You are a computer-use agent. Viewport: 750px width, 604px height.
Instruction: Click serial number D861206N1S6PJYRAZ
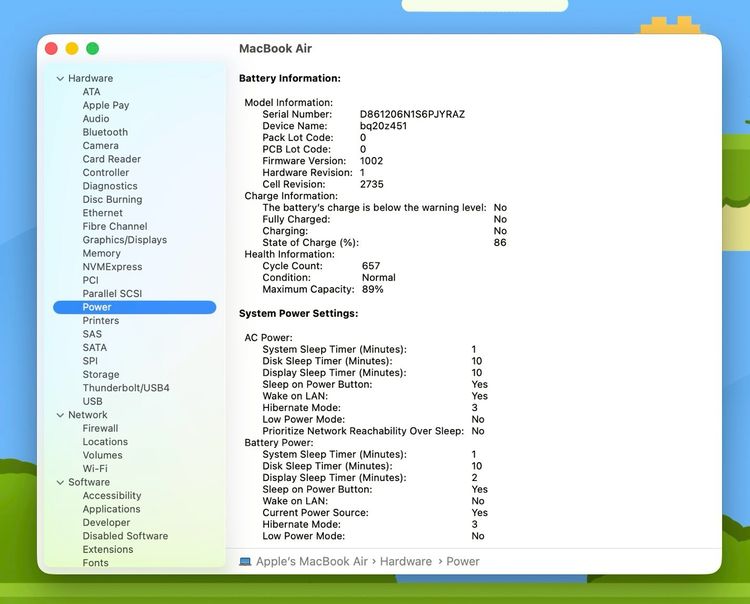(x=412, y=114)
